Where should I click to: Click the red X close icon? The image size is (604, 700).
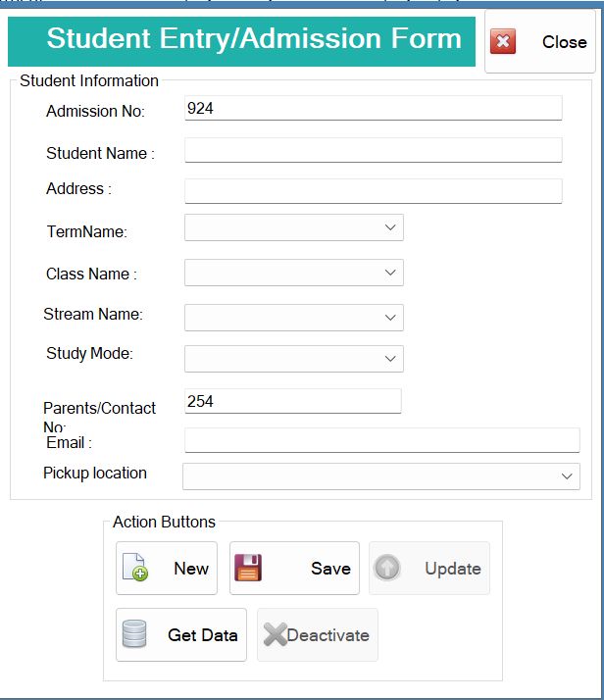(503, 41)
